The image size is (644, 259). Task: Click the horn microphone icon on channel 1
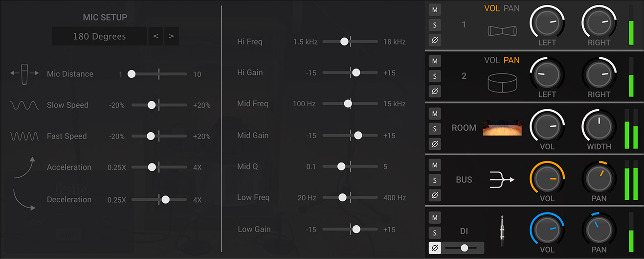coord(502,31)
